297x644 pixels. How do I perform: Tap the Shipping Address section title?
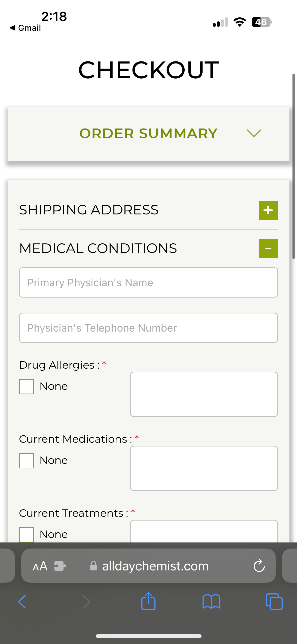point(89,210)
